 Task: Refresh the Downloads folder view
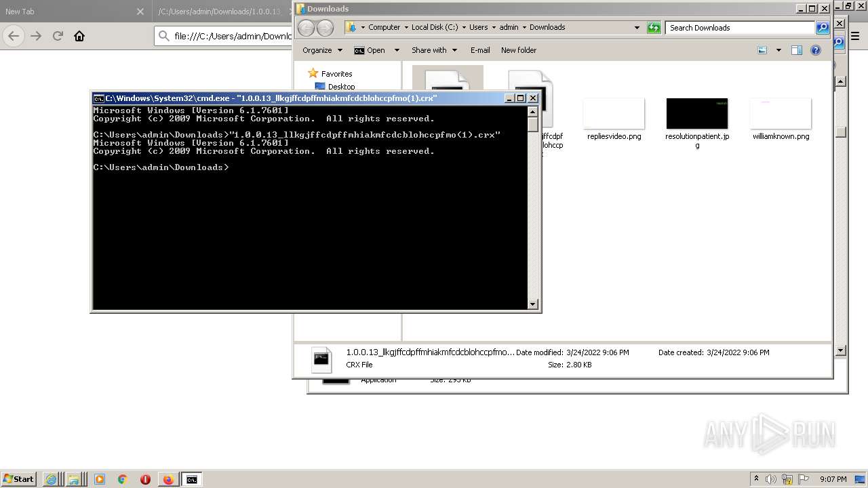click(654, 28)
